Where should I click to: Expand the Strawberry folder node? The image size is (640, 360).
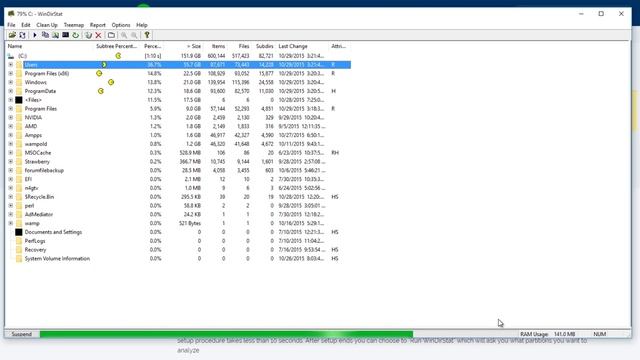(x=11, y=162)
